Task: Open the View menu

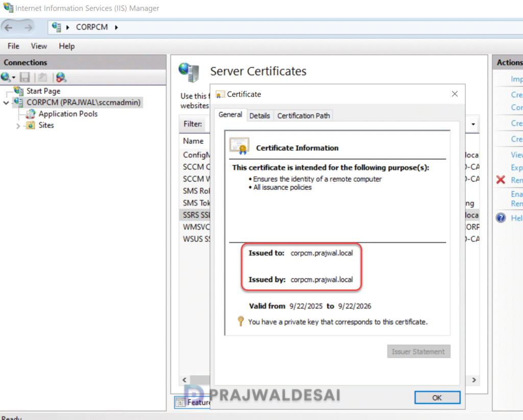Action: (39, 46)
